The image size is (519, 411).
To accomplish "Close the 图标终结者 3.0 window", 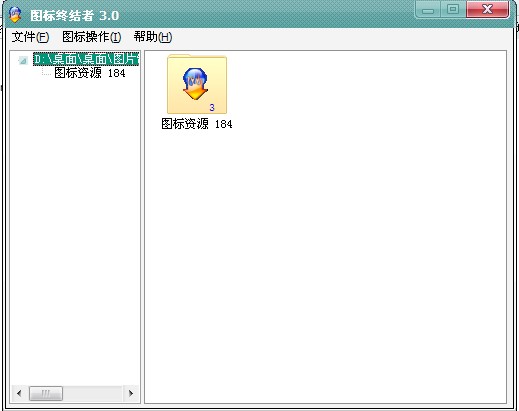I will [x=487, y=9].
